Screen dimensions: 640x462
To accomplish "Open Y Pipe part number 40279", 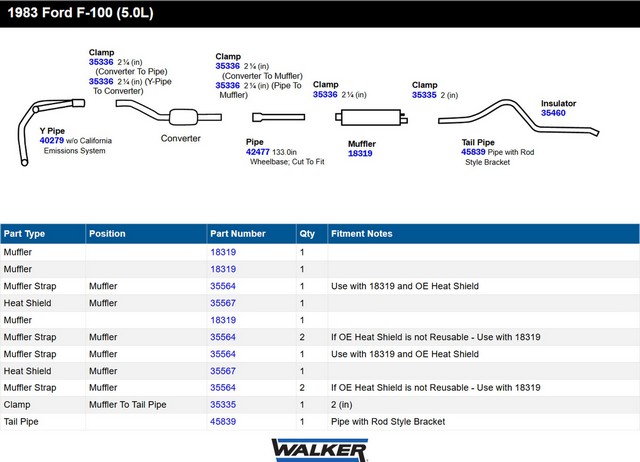I will [52, 140].
